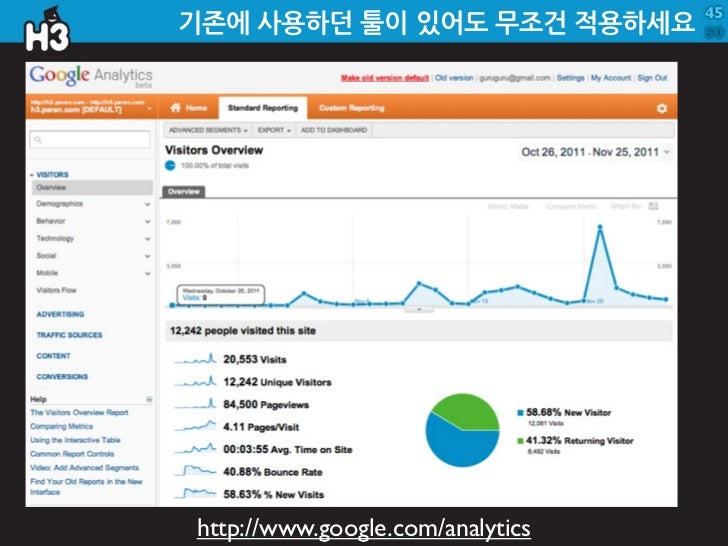
Task: Click the Graph By day grid icon
Action: tap(653, 206)
